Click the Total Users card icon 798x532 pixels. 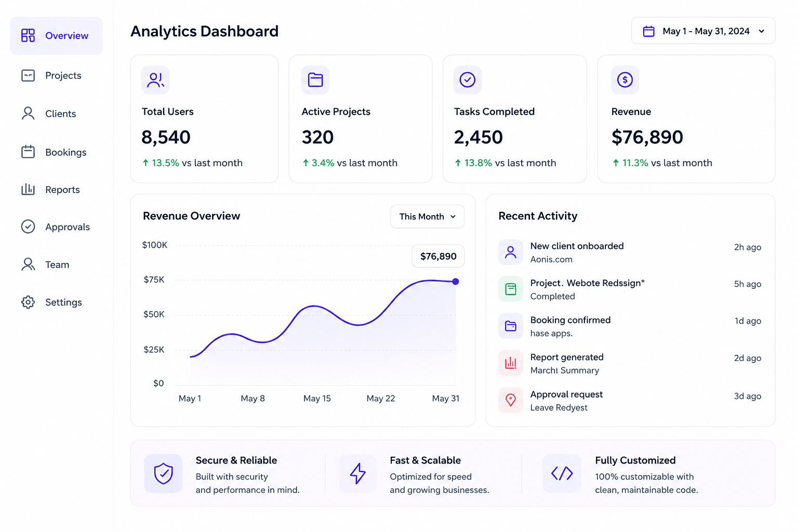155,79
